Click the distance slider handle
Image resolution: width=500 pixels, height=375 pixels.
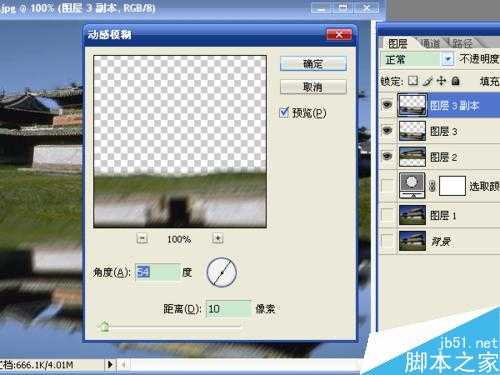105,326
